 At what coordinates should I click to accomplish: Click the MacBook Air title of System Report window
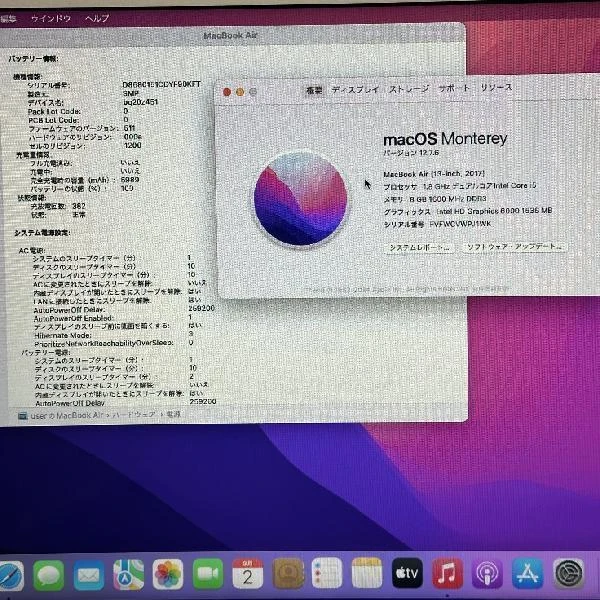pyautogui.click(x=230, y=36)
